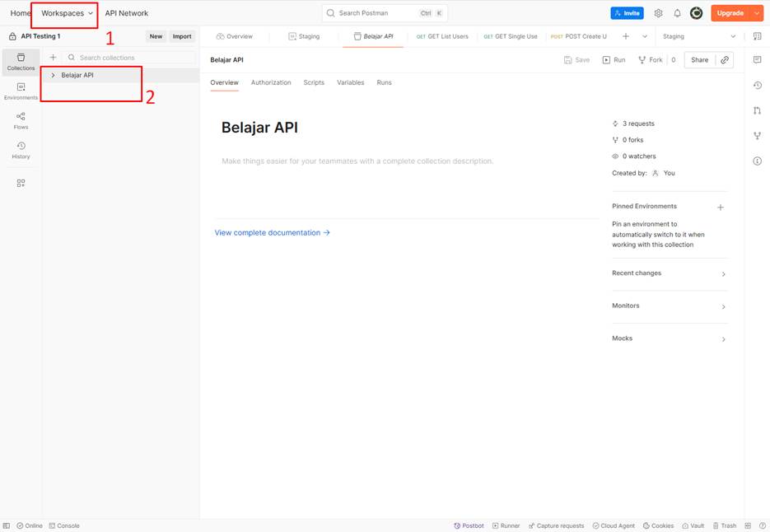
Task: Open the Collections sidebar panel
Action: 21,62
